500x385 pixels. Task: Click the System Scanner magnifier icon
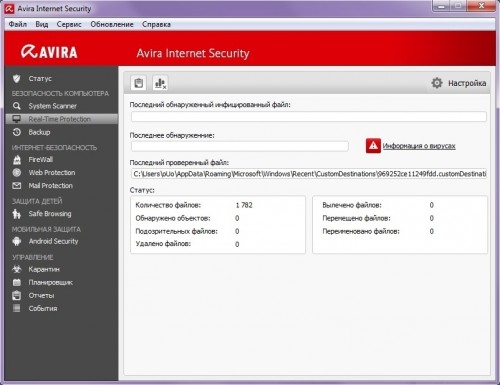tap(16, 106)
